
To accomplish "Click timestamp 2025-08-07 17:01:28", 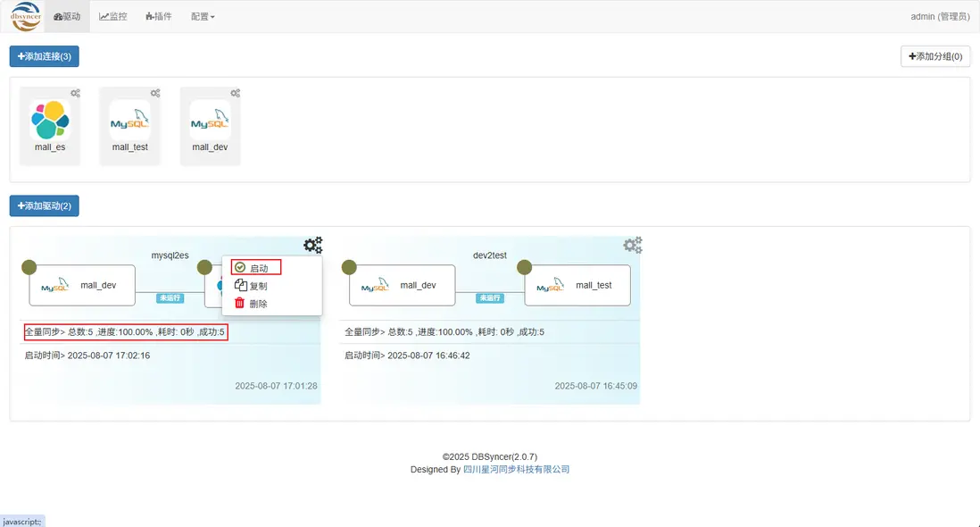I will pos(277,387).
